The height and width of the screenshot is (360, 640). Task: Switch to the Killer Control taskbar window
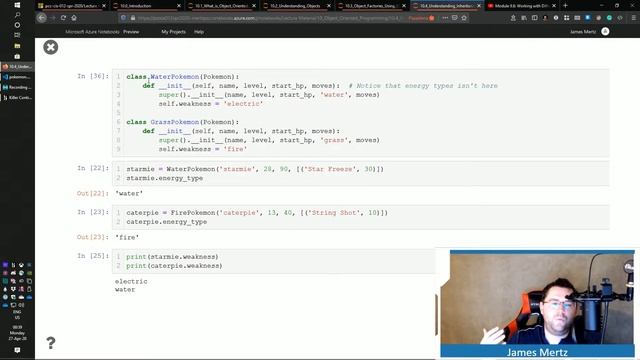click(17, 98)
